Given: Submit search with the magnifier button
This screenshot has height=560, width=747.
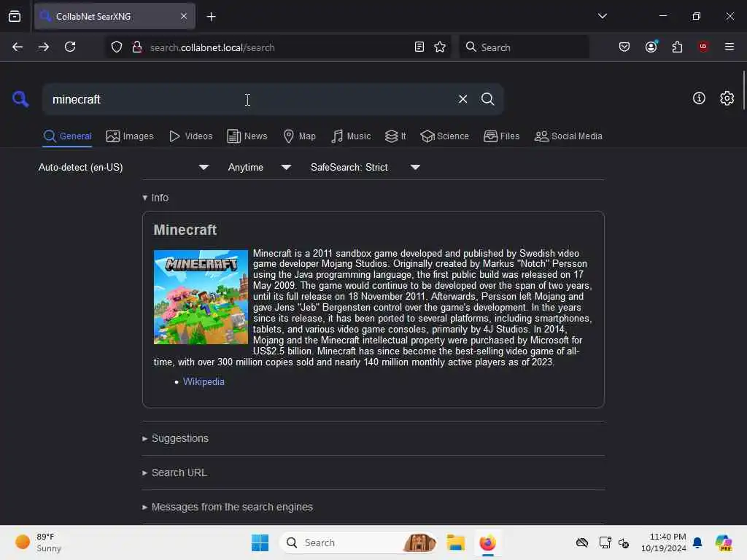Looking at the screenshot, I should [x=487, y=99].
